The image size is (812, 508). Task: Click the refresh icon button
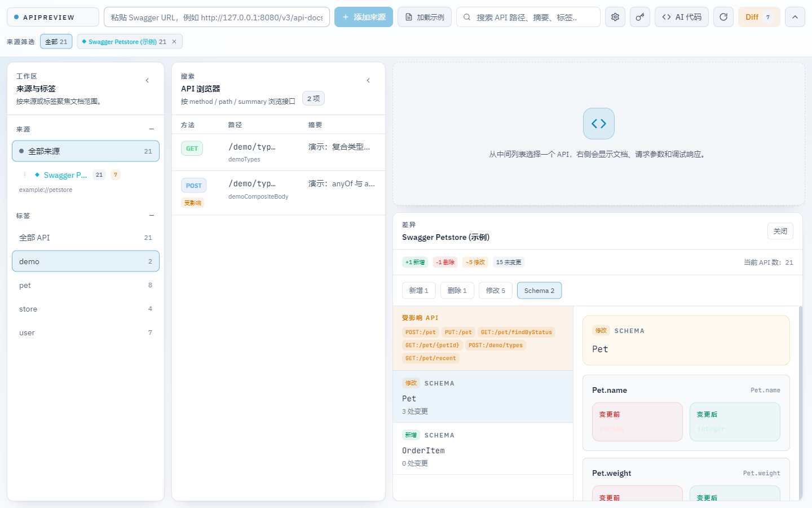(x=723, y=17)
